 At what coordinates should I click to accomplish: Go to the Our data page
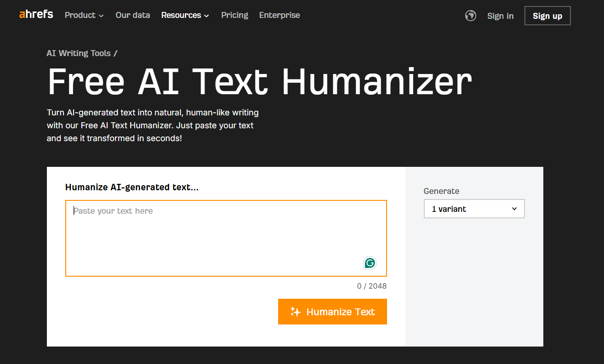(133, 15)
